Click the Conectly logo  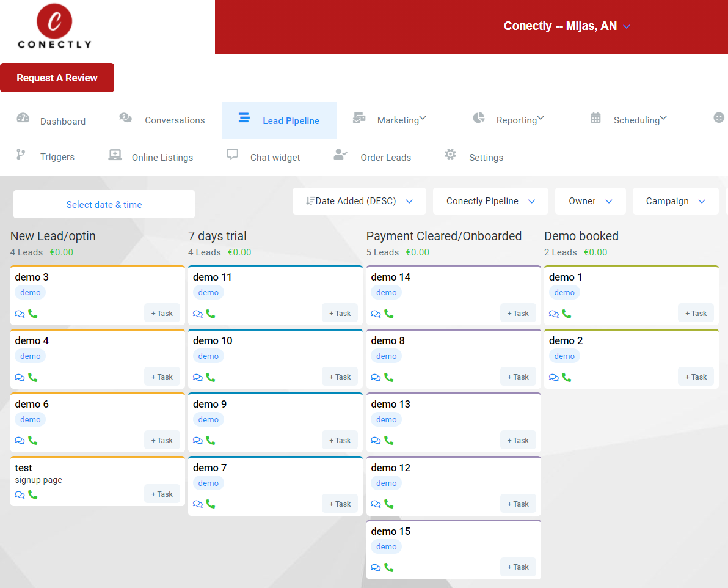point(54,26)
